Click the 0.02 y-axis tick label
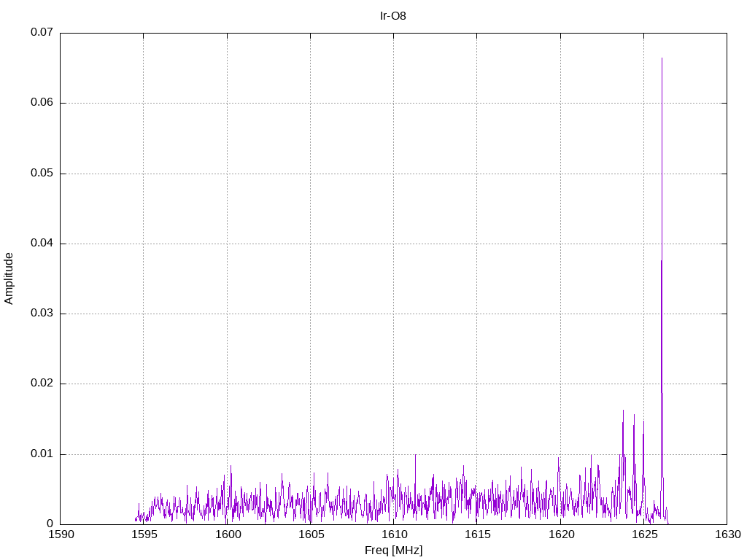 pos(42,384)
